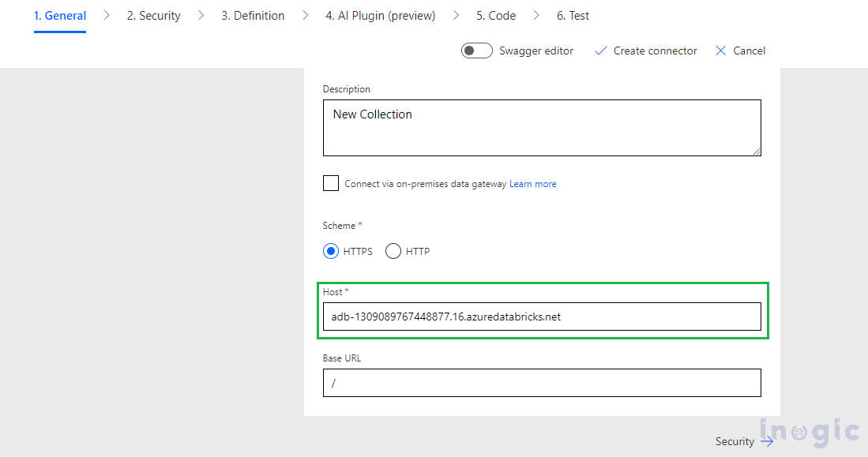Click chevron between Code and Test
Viewport: 868px width, 457px height.
[x=535, y=16]
